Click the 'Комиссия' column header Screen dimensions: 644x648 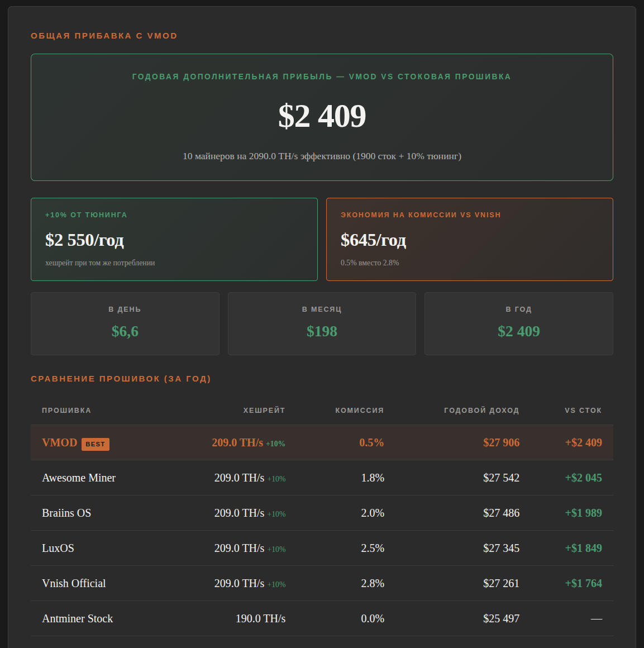point(359,411)
